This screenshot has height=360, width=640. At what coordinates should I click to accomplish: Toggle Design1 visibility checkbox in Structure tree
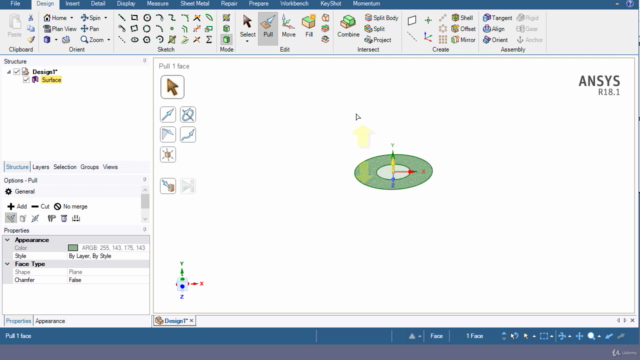[17, 72]
